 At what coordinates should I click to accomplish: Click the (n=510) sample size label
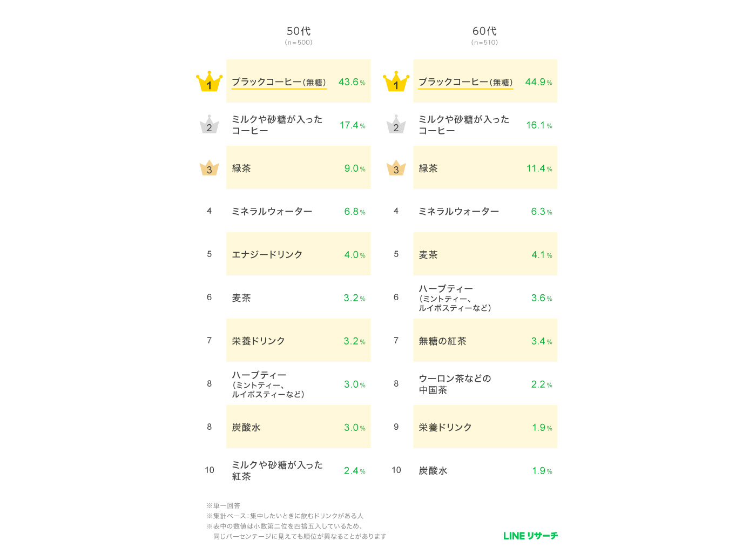pyautogui.click(x=484, y=42)
